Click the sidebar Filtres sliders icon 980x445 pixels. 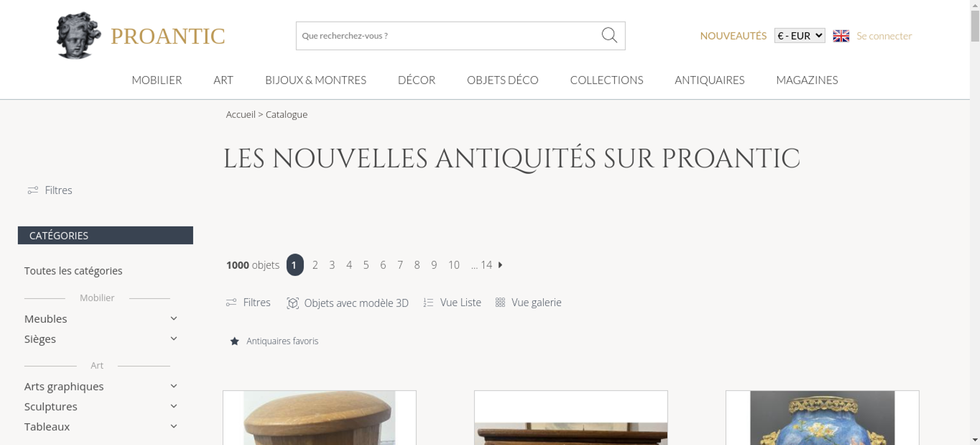(x=33, y=190)
